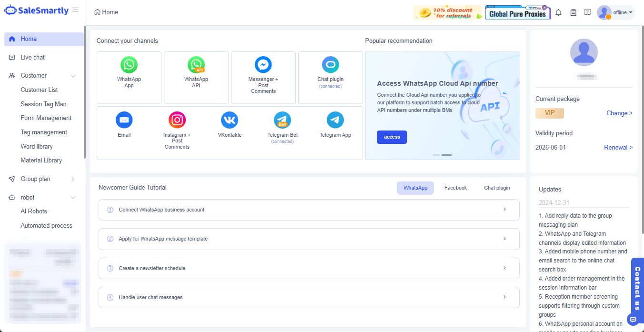Click the Renewal link
The image size is (644, 332).
click(x=618, y=148)
